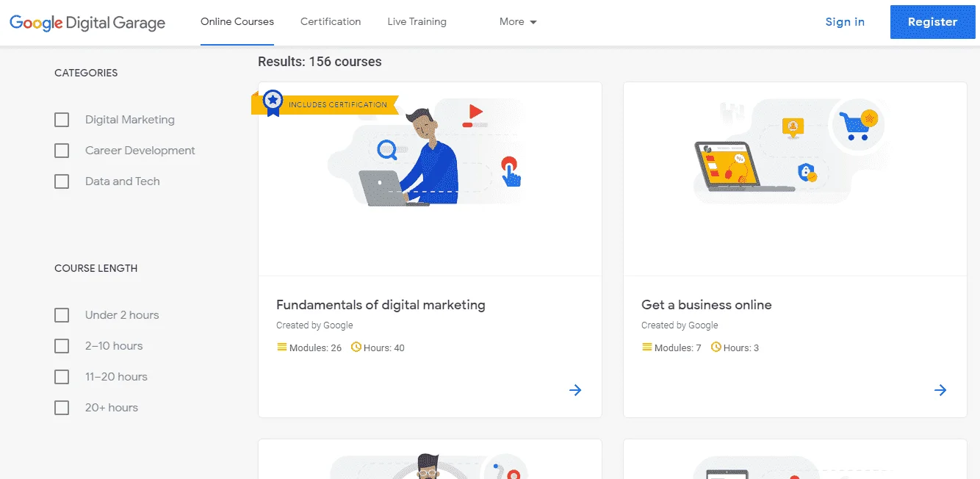Image resolution: width=980 pixels, height=479 pixels.
Task: Click the Hours: 40 text
Action: click(384, 347)
